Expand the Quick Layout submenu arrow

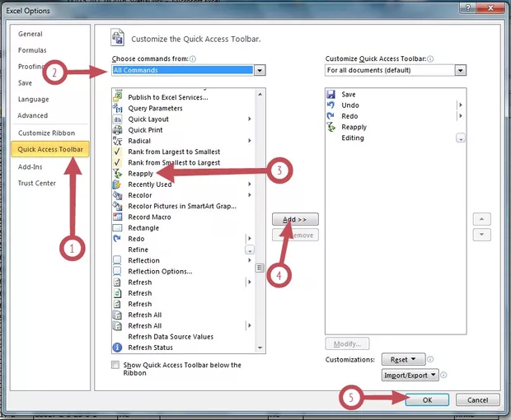point(249,119)
